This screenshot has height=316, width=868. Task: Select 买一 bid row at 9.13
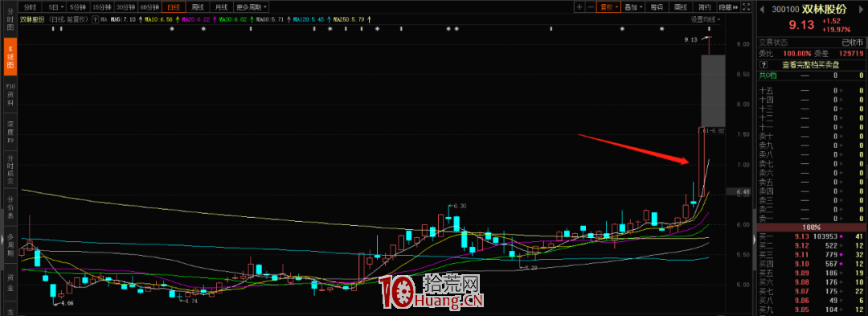[811, 236]
